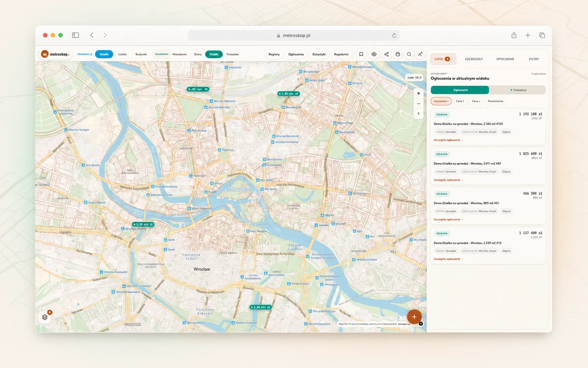Show Safari sidebar

pos(75,35)
